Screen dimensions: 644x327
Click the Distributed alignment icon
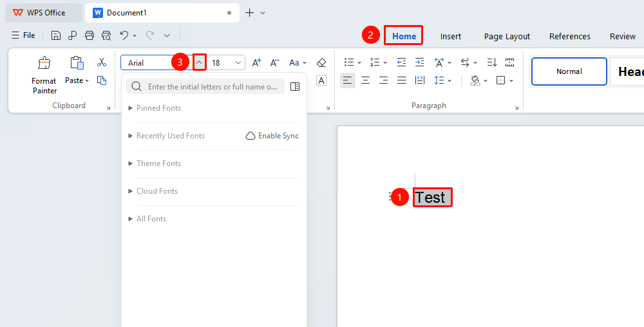(420, 80)
